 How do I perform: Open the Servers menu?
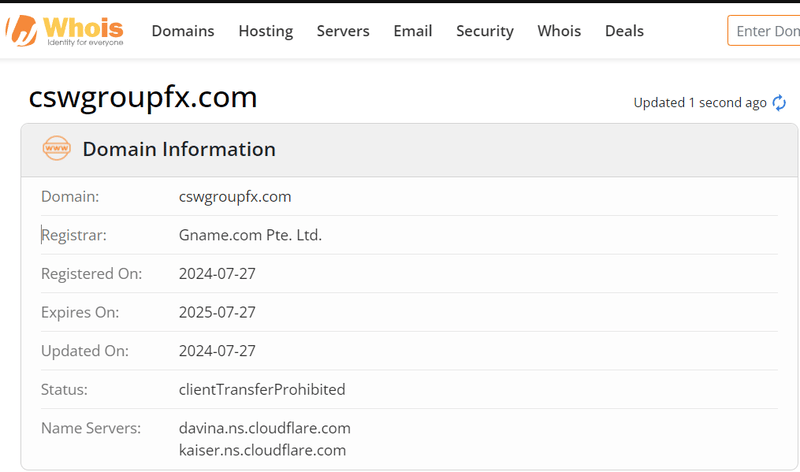[343, 31]
